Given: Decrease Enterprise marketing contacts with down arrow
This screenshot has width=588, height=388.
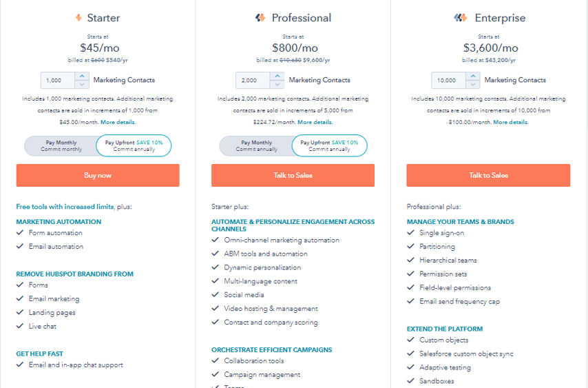Looking at the screenshot, I should [473, 85].
